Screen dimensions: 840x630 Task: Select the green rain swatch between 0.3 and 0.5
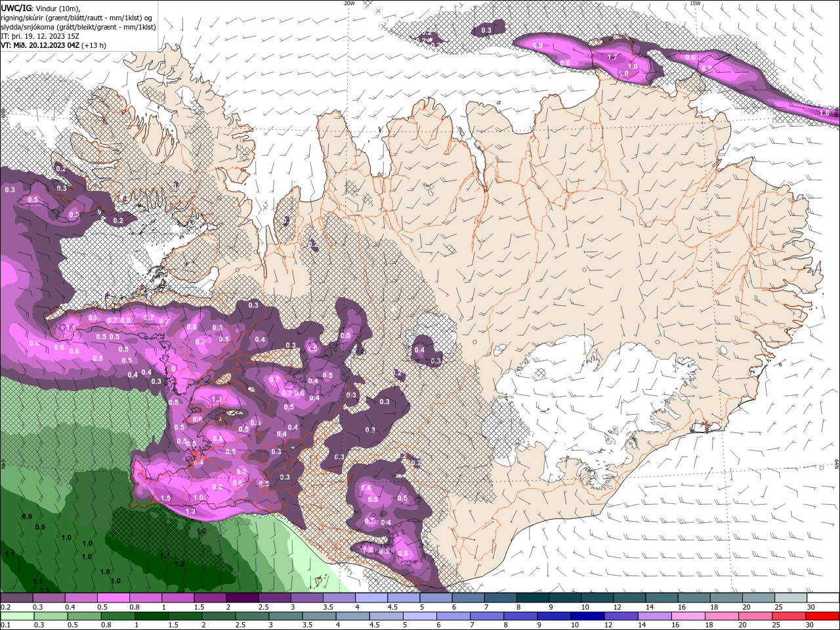51,616
